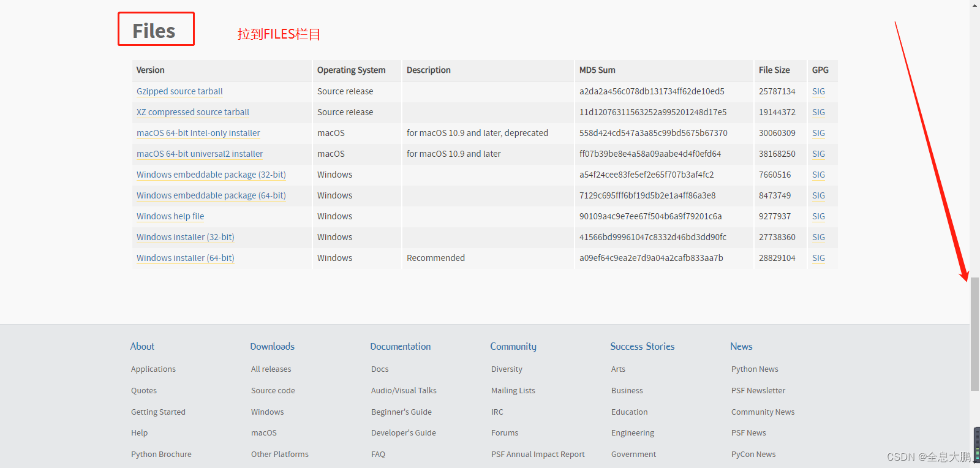Open SIG for macOS Intel-only installer
The width and height of the screenshot is (980, 468).
(818, 133)
